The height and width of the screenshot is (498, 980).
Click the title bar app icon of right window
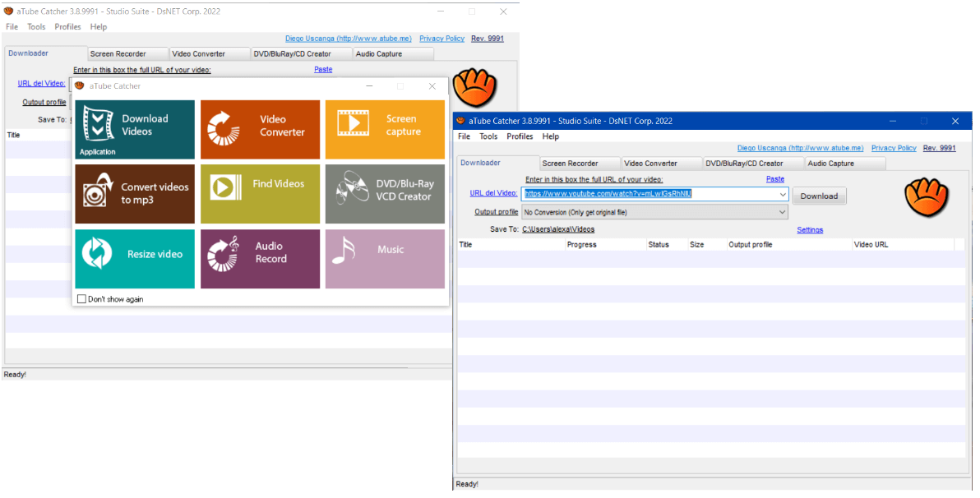pyautogui.click(x=460, y=121)
